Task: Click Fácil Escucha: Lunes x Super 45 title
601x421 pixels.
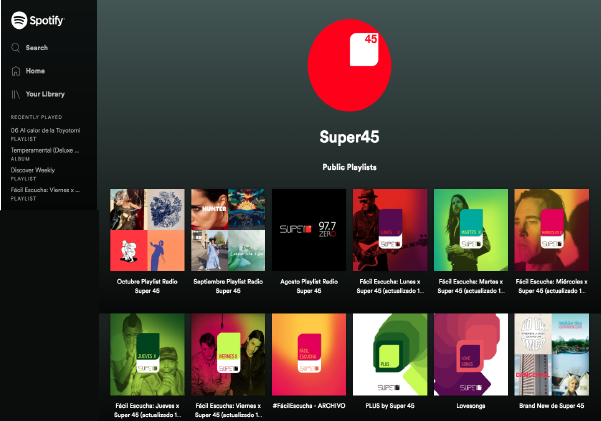Action: [x=390, y=286]
